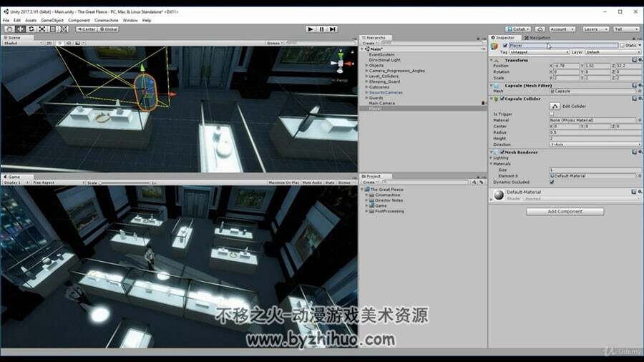Toggle the Mesh Renderer enabled checkbox
This screenshot has width=644, height=362.
coord(502,152)
